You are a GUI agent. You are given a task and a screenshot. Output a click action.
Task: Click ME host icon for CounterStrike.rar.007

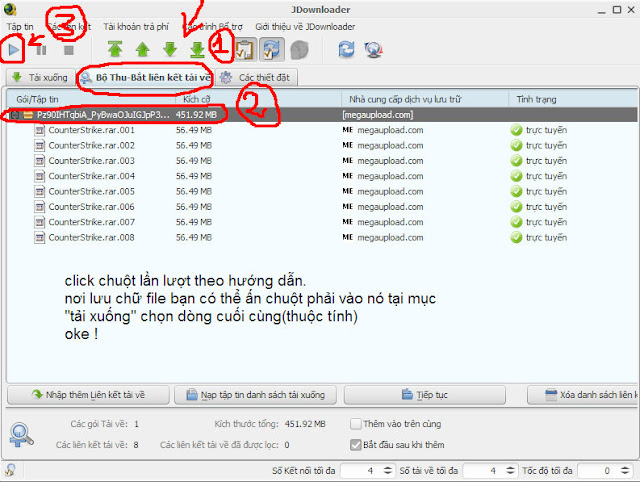(348, 222)
